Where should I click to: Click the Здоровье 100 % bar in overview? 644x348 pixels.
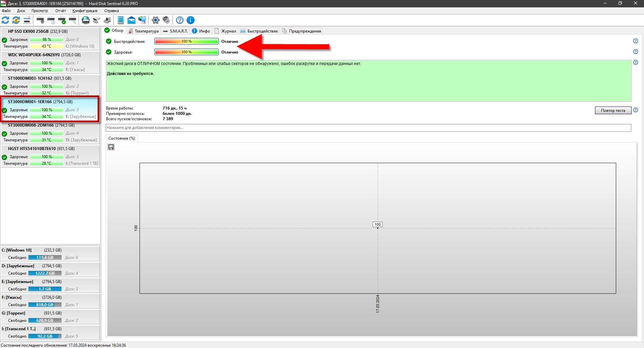(186, 52)
